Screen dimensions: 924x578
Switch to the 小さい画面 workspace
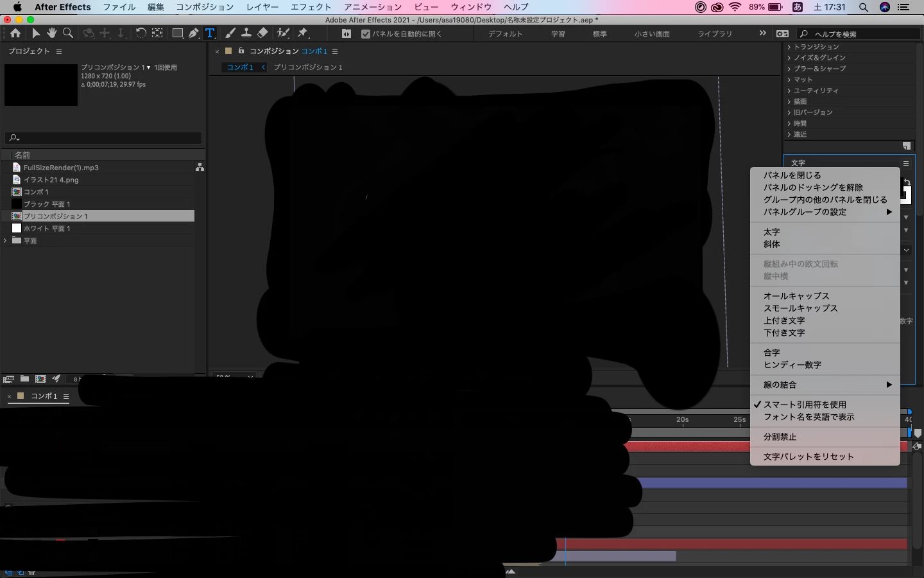point(652,34)
